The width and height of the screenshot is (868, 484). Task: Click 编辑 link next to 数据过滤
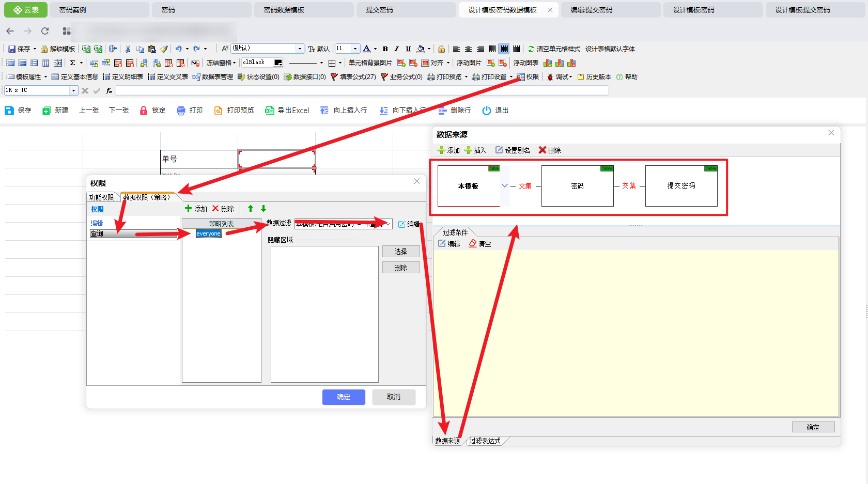[x=409, y=224]
